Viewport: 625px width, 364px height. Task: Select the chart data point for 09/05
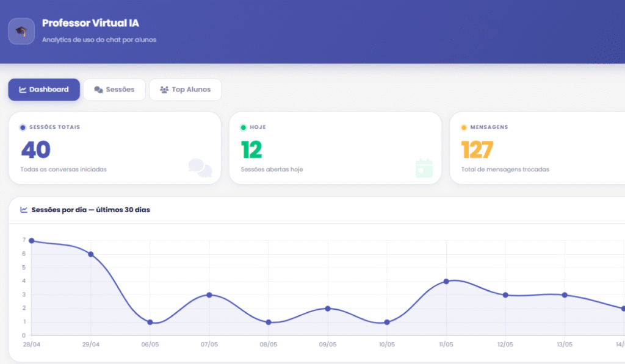coord(328,309)
